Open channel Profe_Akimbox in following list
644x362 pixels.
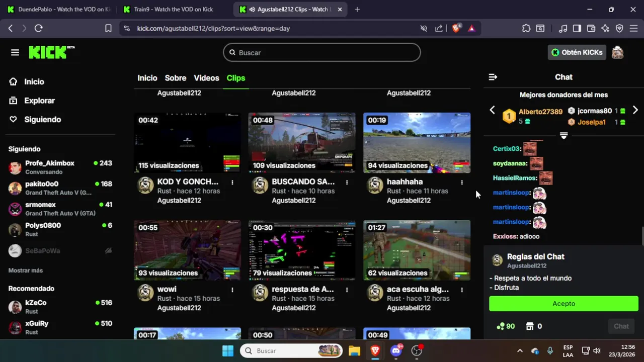coord(60,167)
